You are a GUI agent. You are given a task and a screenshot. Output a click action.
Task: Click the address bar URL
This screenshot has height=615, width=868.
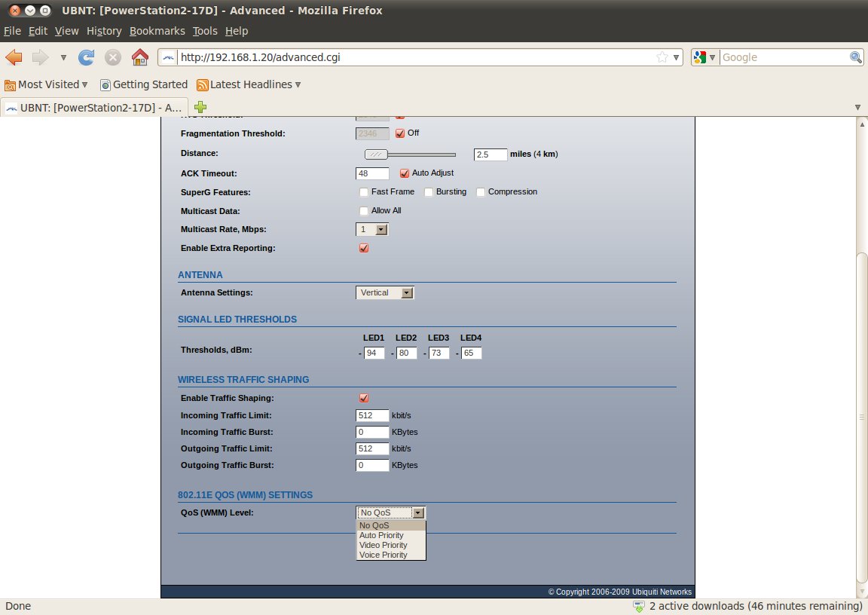417,57
